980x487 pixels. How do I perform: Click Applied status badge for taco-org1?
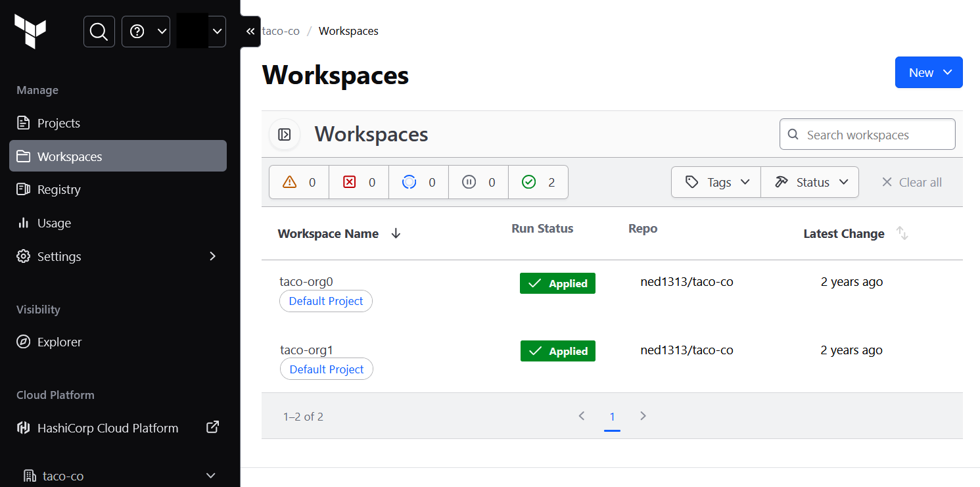558,351
